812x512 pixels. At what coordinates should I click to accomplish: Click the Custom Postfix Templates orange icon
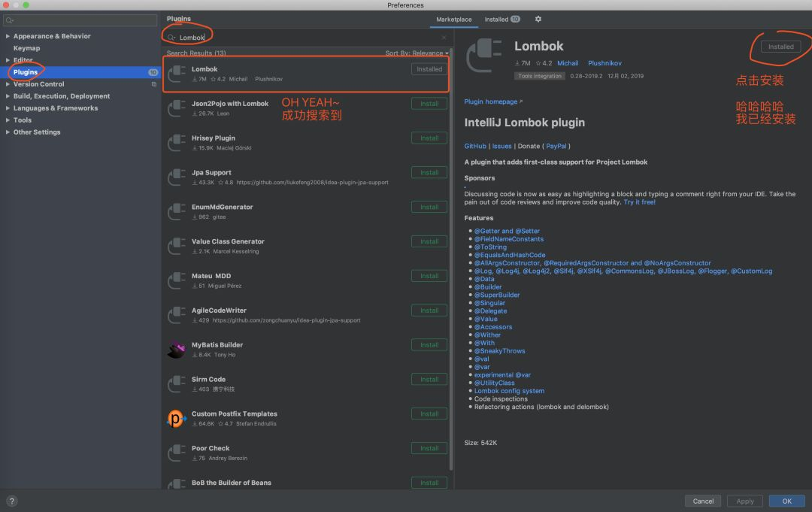click(x=177, y=418)
